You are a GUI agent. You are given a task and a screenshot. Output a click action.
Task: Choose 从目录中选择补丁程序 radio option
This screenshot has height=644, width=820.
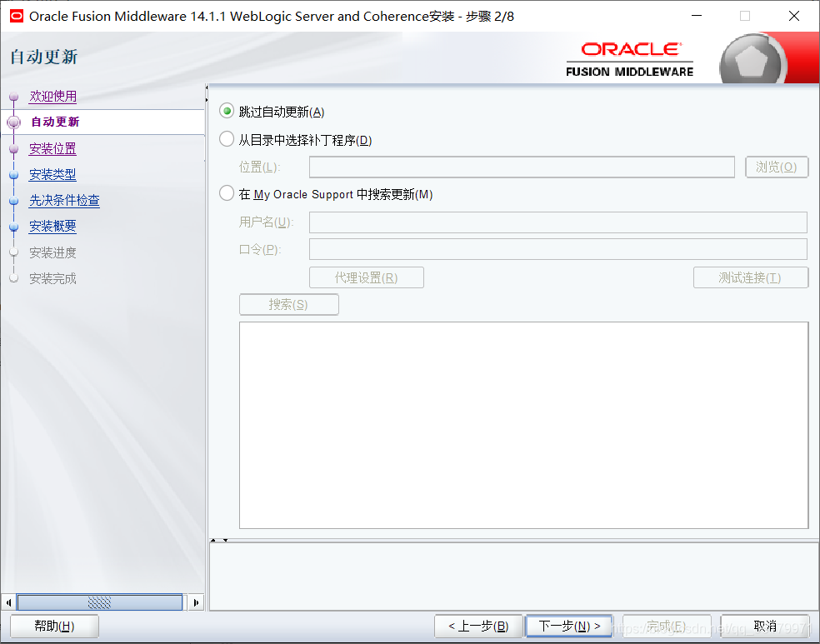227,139
